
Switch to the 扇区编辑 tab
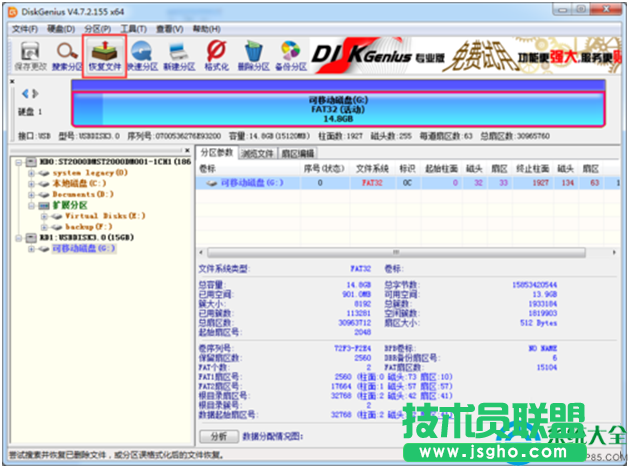298,153
